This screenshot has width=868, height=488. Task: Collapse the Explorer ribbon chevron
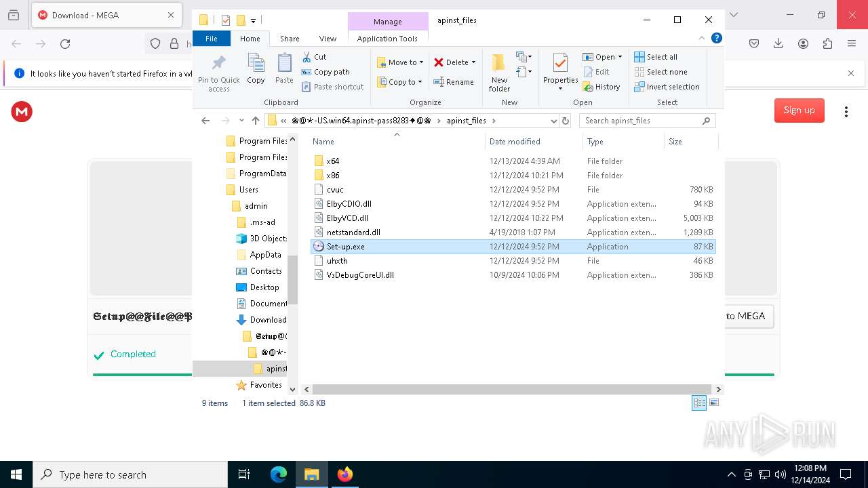(702, 39)
